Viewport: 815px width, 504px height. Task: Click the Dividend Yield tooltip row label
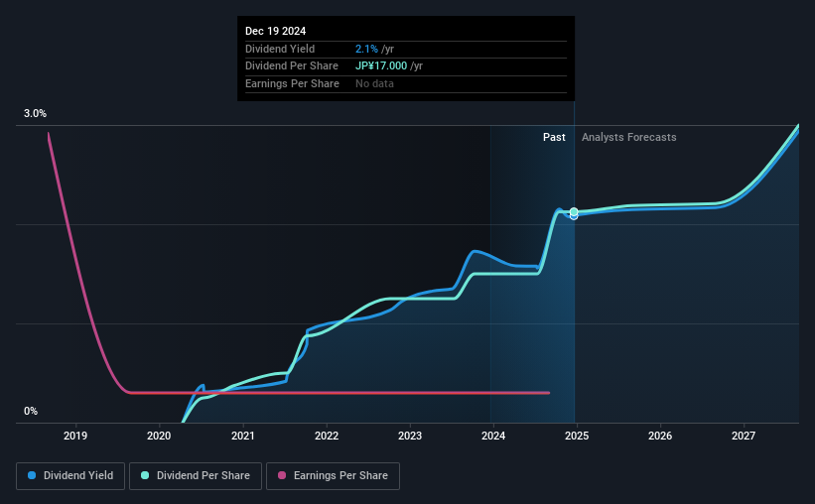280,49
